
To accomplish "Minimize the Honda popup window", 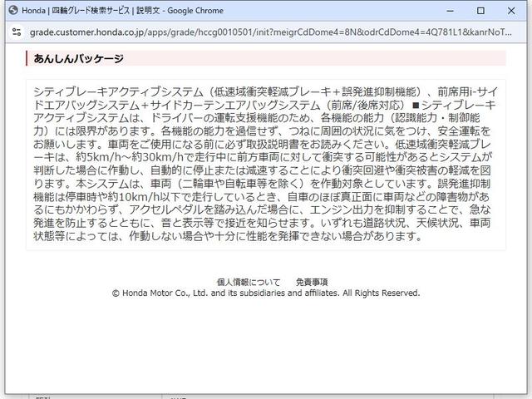I will 450,11.
